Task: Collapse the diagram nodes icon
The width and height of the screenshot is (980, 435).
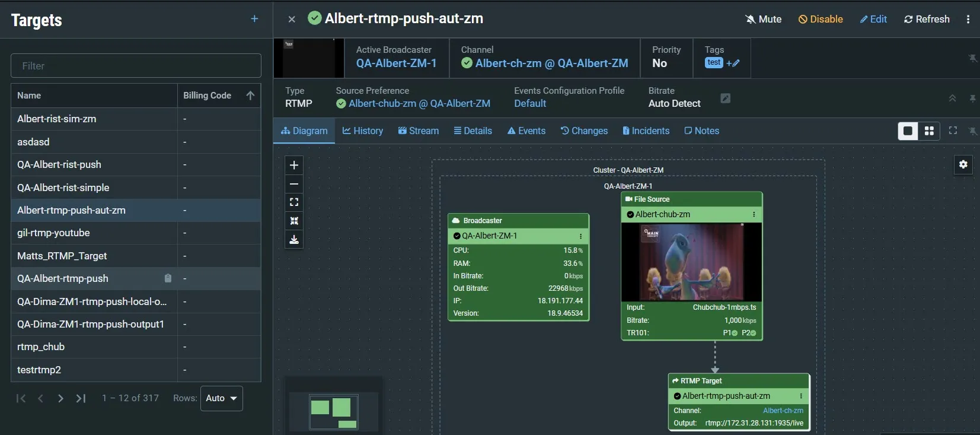Action: 294,221
